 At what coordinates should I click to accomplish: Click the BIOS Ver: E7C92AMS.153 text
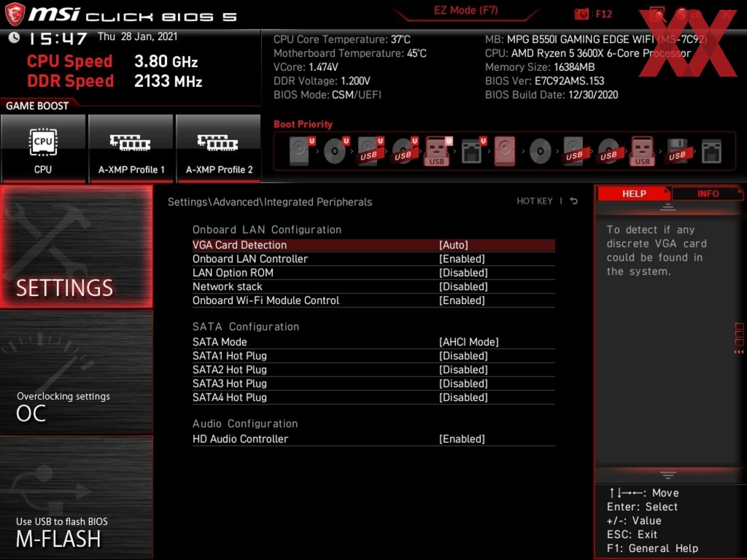(544, 81)
